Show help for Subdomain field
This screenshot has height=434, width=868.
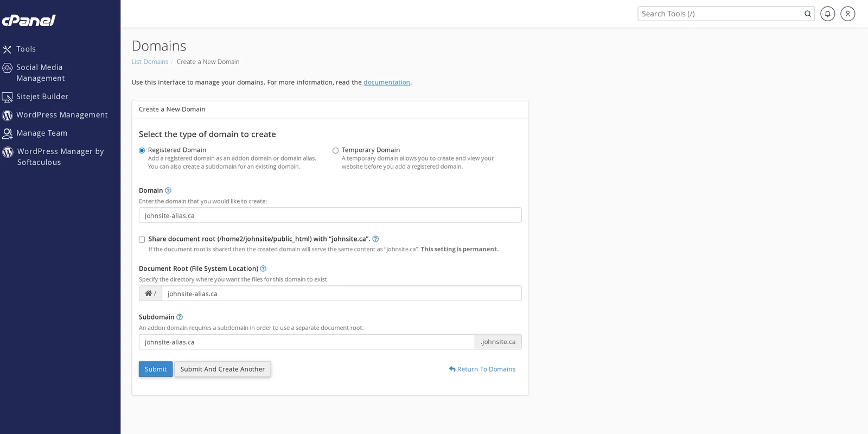[180, 317]
